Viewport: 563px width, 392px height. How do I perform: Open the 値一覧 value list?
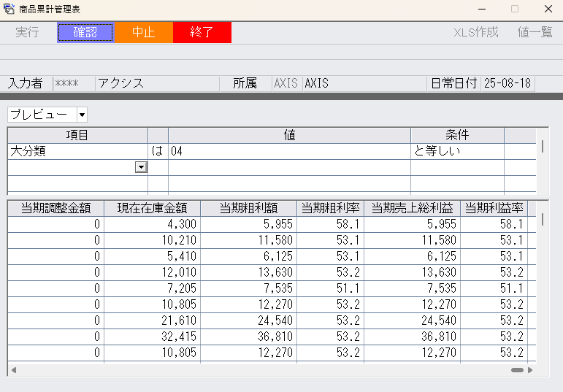(x=535, y=33)
